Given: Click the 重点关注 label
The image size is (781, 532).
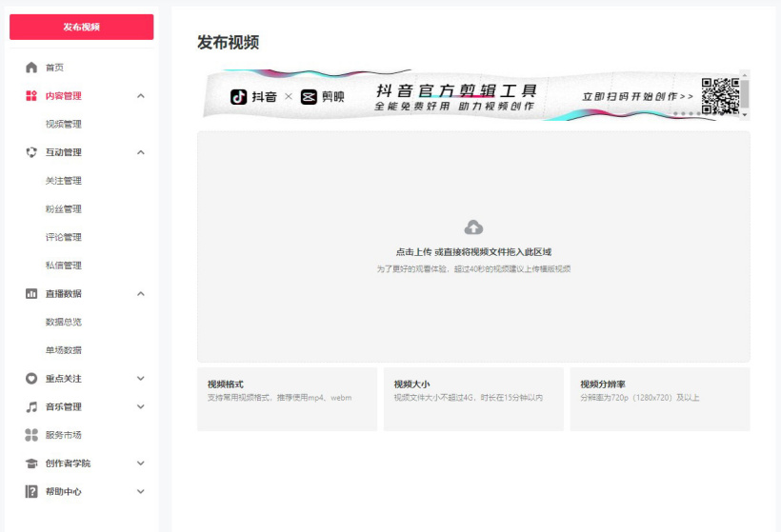Looking at the screenshot, I should coord(63,378).
